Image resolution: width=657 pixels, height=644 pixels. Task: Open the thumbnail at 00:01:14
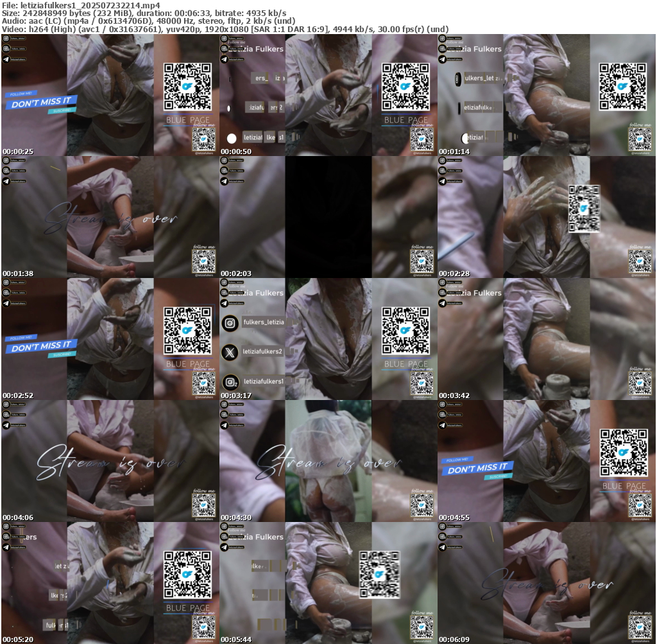click(x=547, y=95)
